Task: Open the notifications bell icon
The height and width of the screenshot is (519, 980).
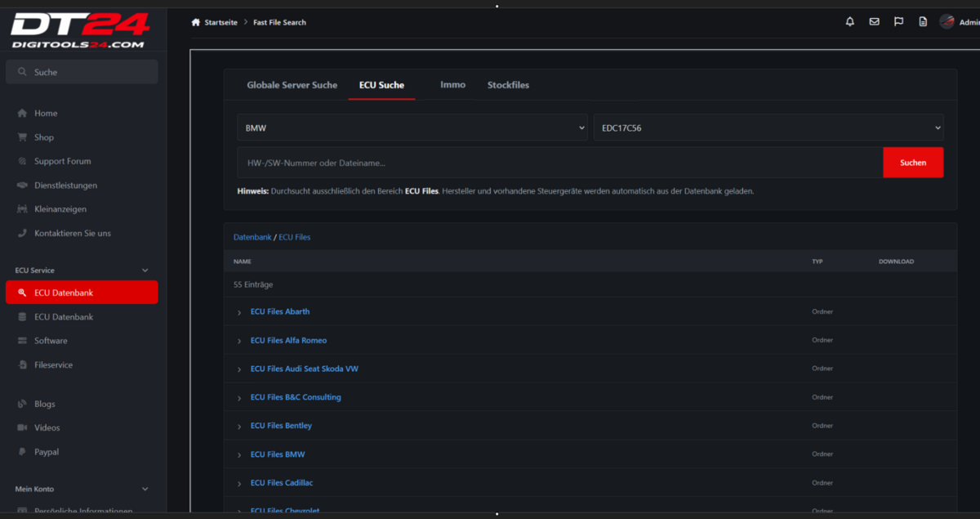Action: coord(849,22)
